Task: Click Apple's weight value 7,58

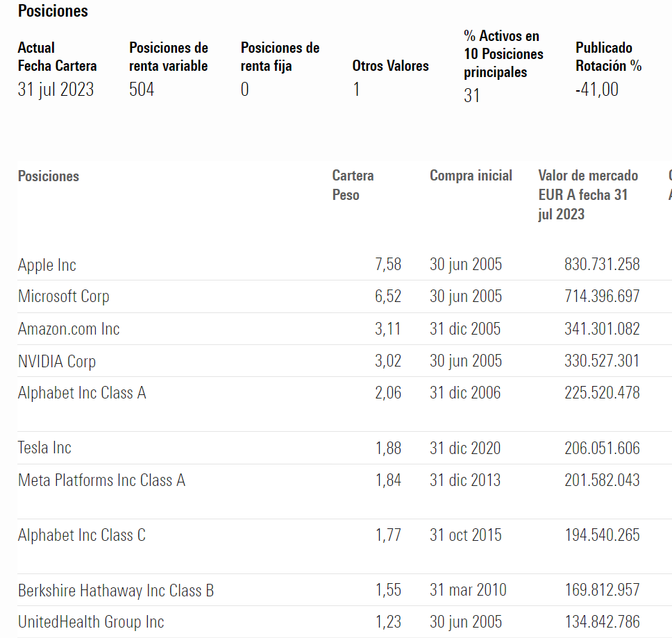Action: 388,265
